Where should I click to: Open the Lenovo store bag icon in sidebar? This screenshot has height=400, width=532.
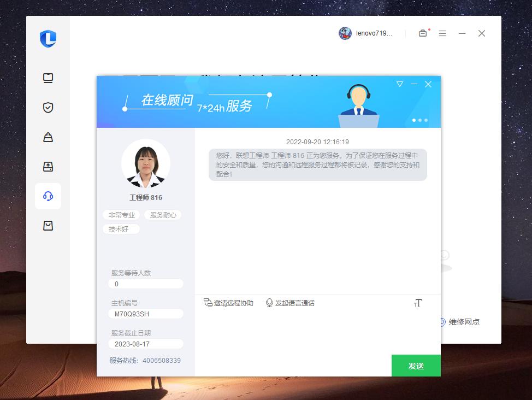click(48, 226)
